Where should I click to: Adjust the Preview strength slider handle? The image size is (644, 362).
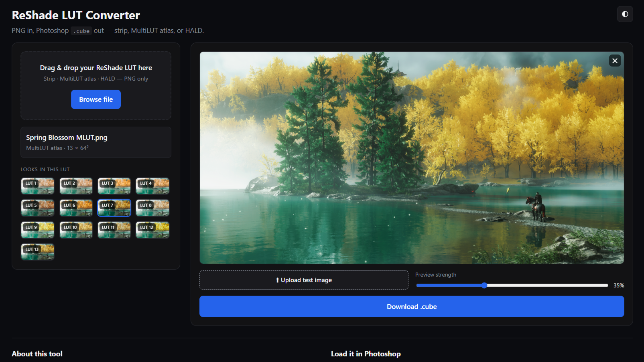click(484, 285)
